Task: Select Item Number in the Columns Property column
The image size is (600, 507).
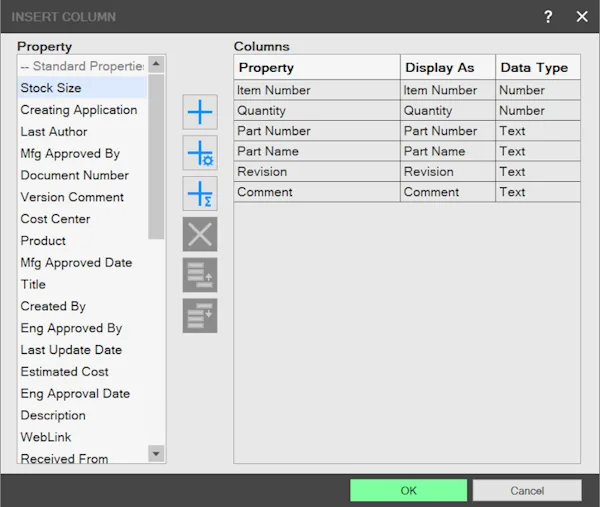Action: 317,90
